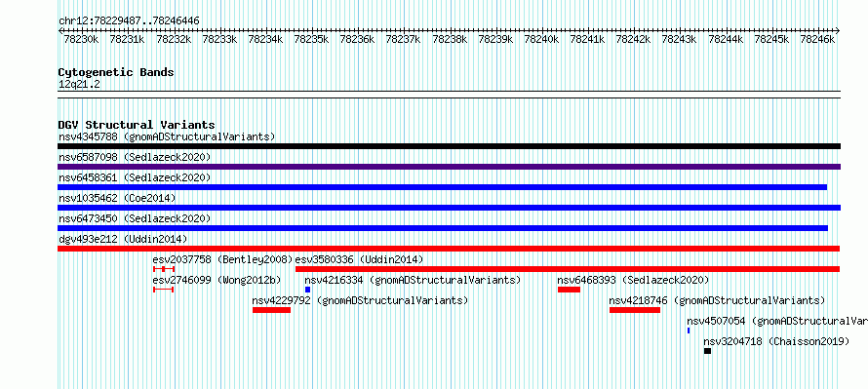
Task: Click the 78244k ruler tick label
Action: (727, 39)
